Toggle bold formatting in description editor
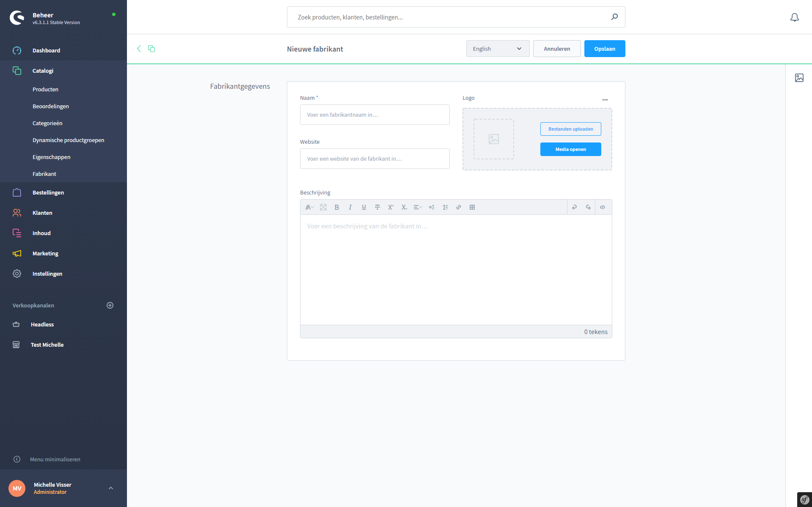The image size is (812, 507). (336, 207)
